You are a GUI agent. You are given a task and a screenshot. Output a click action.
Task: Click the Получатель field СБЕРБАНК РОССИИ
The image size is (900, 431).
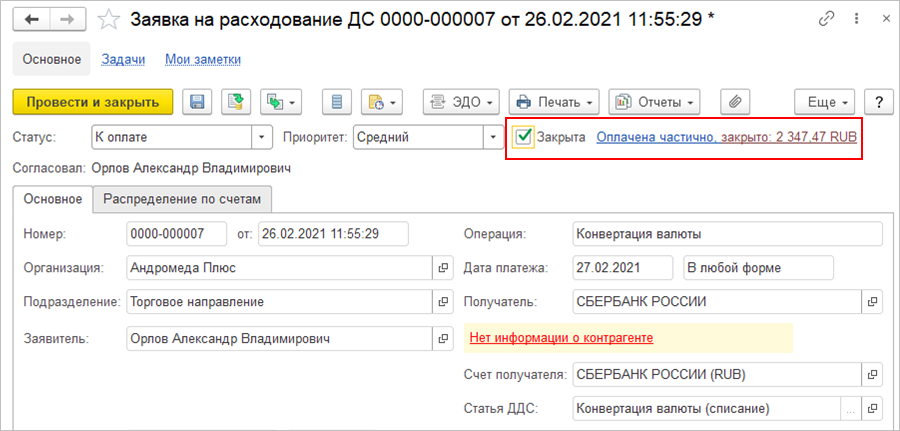717,301
